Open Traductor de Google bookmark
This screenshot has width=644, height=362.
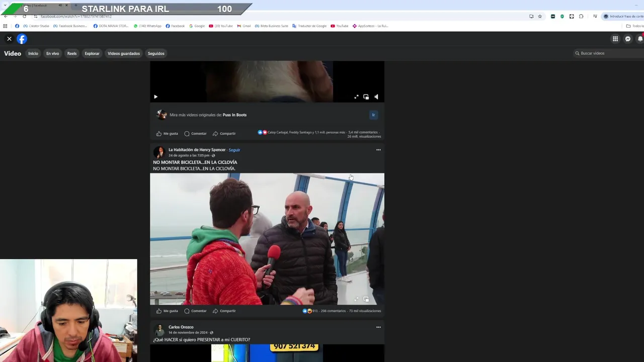309,26
